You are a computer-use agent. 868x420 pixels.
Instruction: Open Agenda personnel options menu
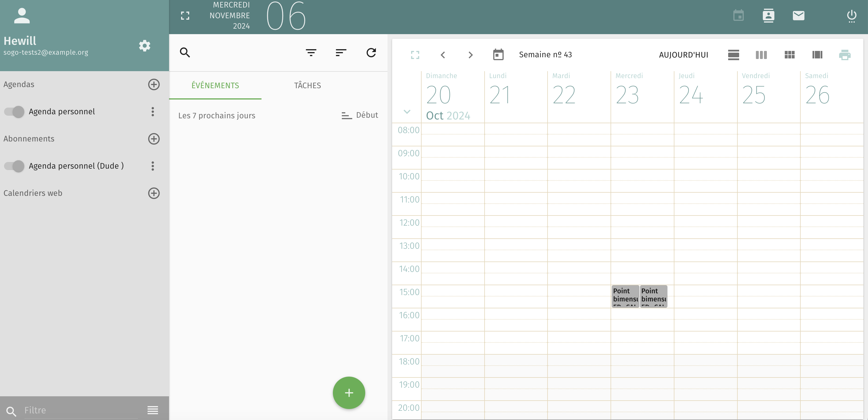[x=153, y=112]
